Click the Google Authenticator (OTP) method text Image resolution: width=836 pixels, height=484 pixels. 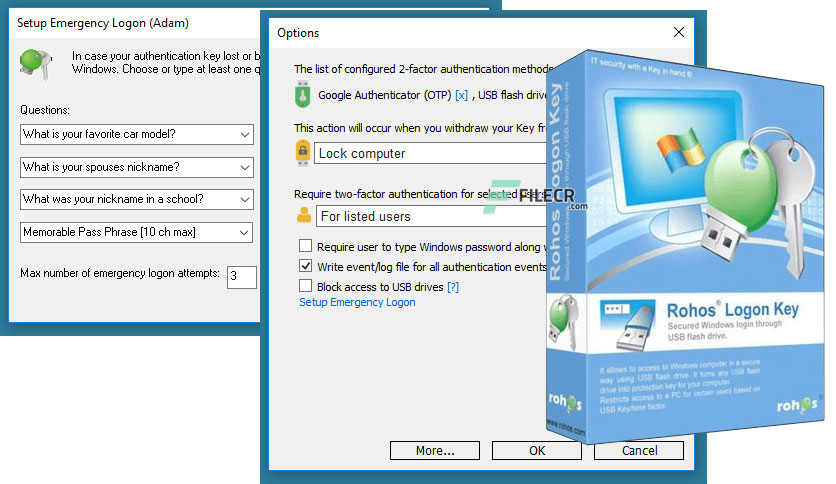point(384,95)
